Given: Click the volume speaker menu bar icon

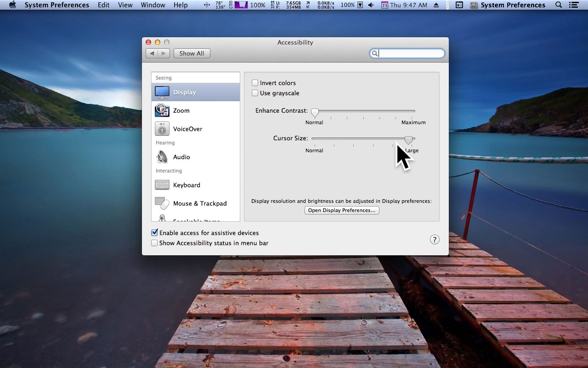Looking at the screenshot, I should tap(371, 5).
